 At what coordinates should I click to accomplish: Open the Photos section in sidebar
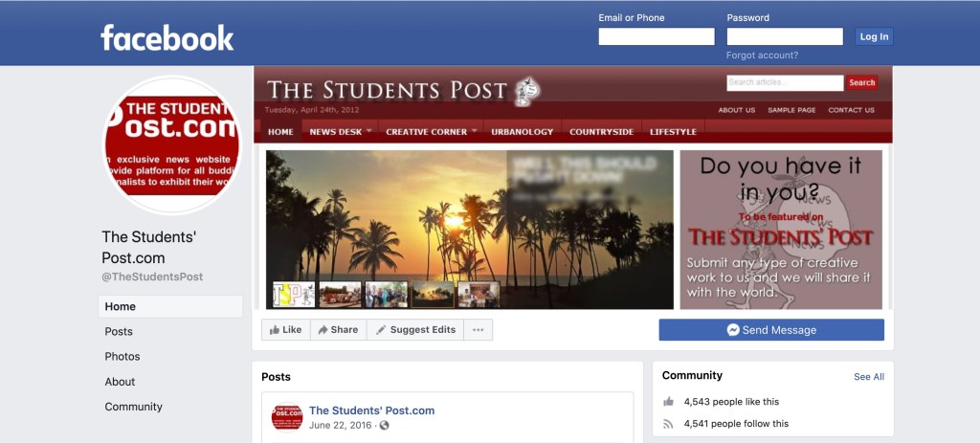122,356
